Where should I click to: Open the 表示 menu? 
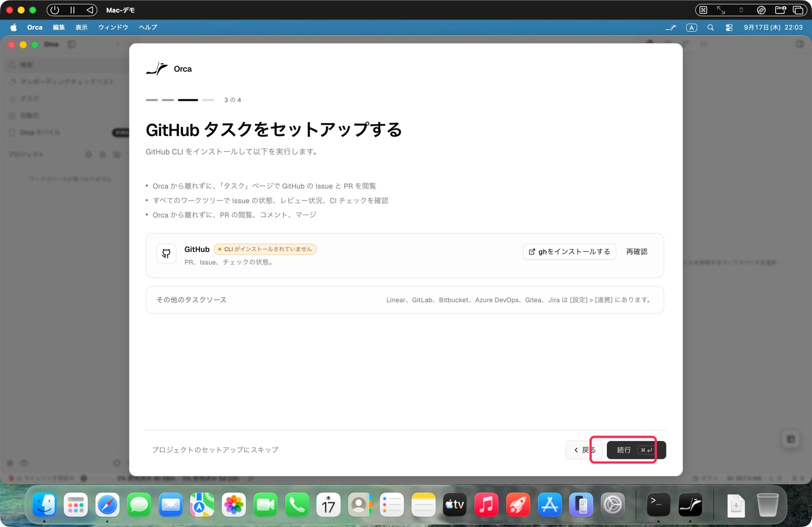pyautogui.click(x=81, y=27)
